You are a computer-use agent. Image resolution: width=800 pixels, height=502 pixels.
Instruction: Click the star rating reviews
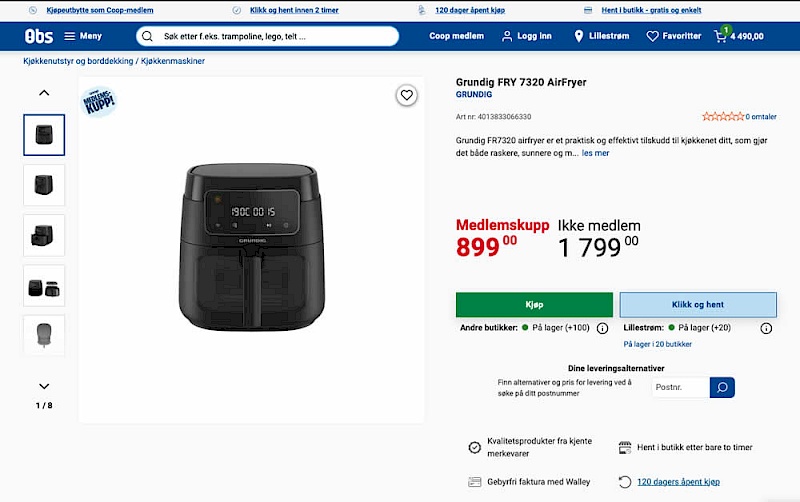pos(723,117)
